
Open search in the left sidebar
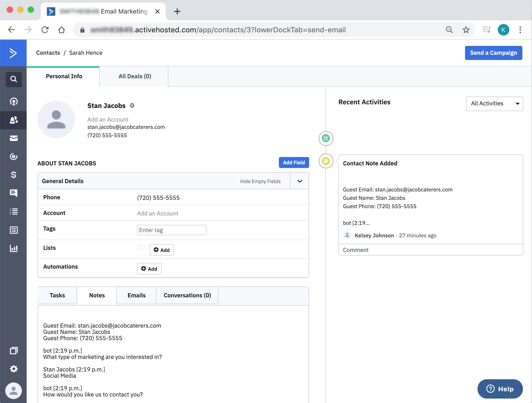13,79
